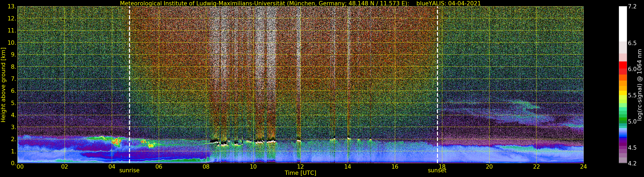Screen dimensions: 644x177
Task: Click time-axis tick label "18"
Action: pyautogui.click(x=442, y=166)
